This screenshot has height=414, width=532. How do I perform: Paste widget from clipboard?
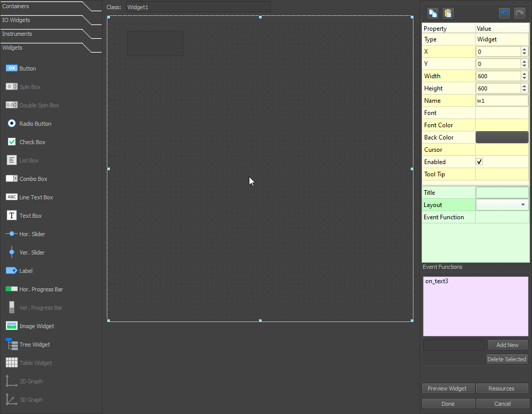[448, 13]
